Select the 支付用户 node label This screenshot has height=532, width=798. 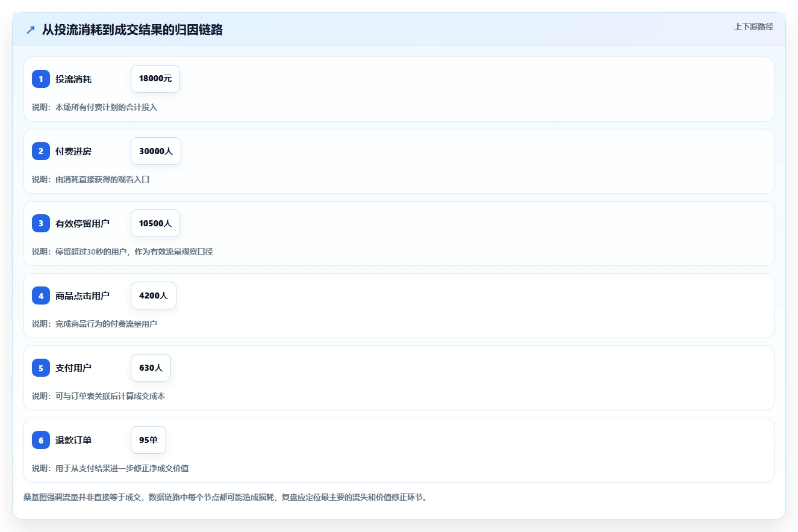point(73,368)
